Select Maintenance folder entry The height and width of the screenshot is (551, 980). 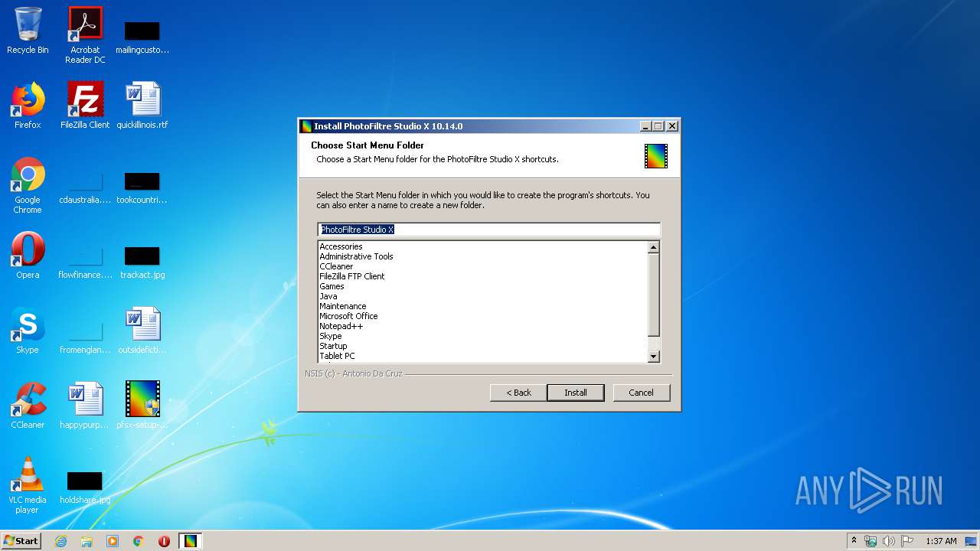pyautogui.click(x=342, y=306)
